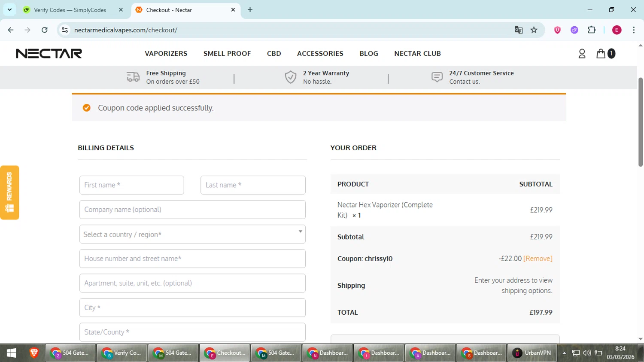Screen dimensions: 644x362
Task: Open UrbanVPN from the taskbar
Action: [x=532, y=353]
